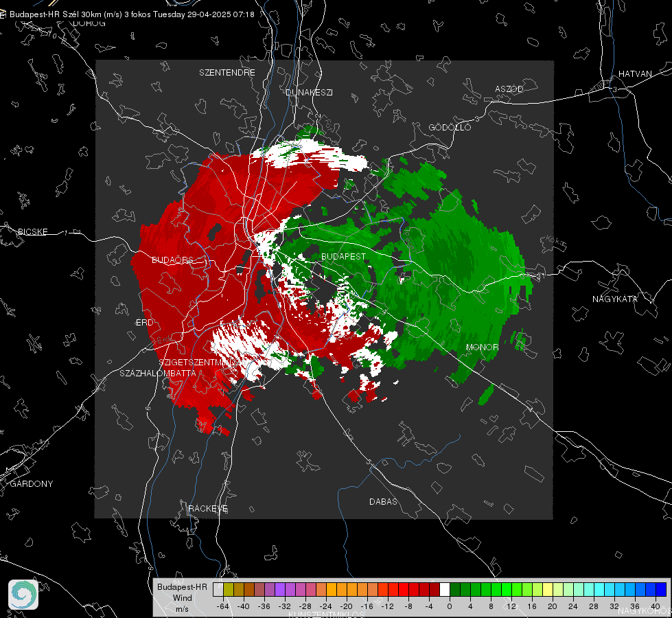Click the -12 legend scale value
672x618 pixels.
click(387, 606)
